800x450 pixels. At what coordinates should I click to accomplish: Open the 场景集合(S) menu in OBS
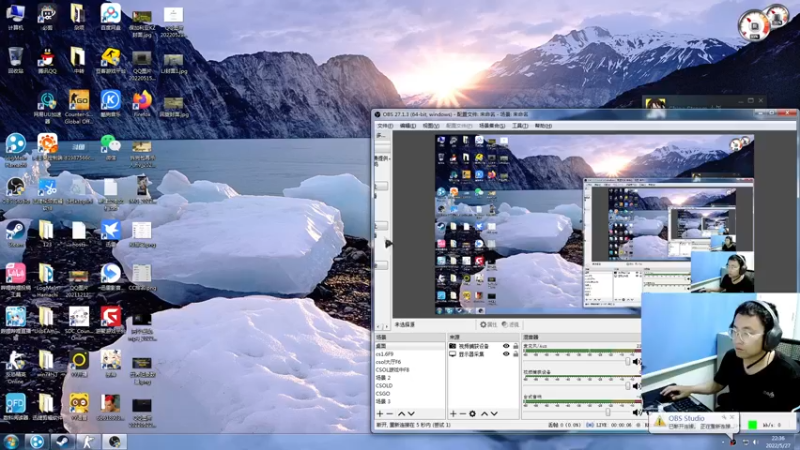[x=492, y=126]
